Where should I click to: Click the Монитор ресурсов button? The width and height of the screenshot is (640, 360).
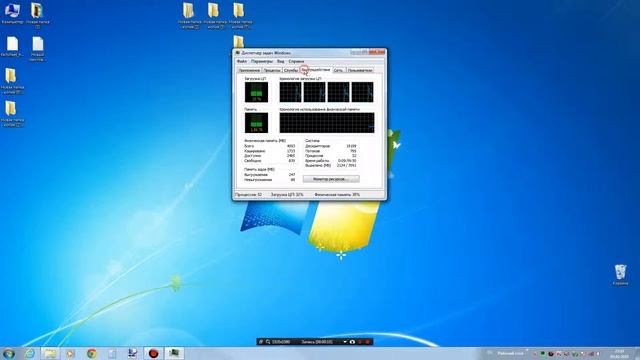tap(331, 179)
